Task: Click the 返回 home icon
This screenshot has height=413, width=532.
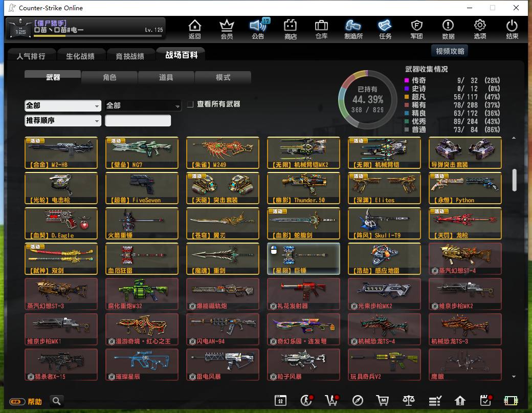Action: point(194,29)
